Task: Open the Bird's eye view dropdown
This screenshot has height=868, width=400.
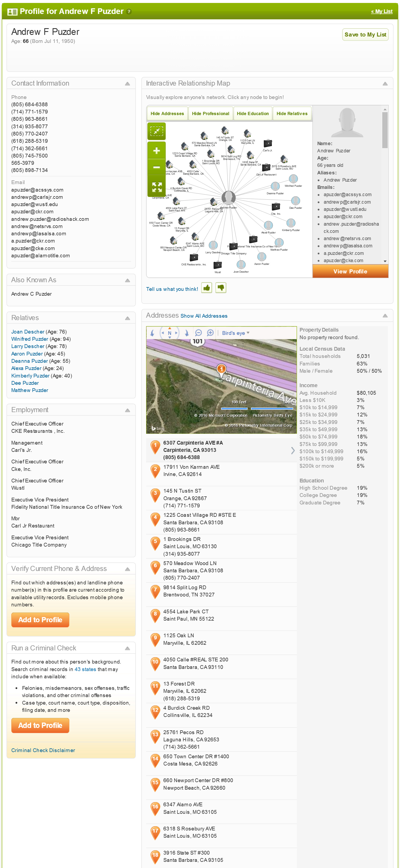Action: (235, 333)
